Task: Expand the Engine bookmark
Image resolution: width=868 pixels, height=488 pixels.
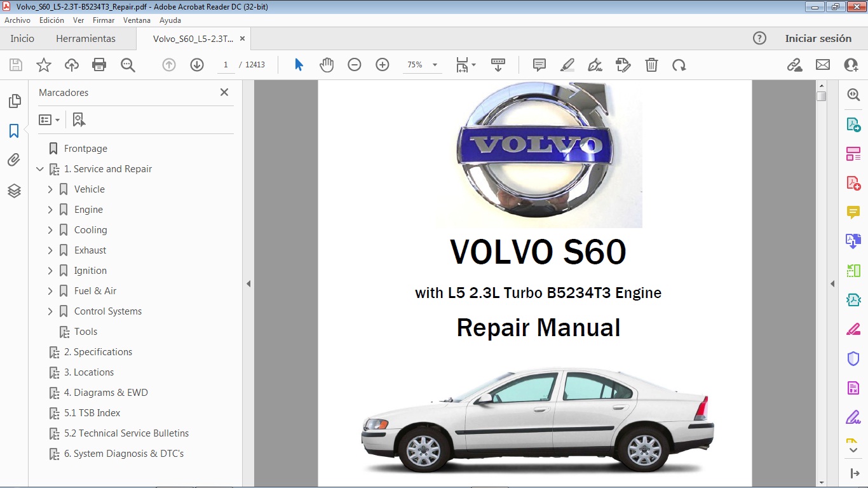Action: 50,210
